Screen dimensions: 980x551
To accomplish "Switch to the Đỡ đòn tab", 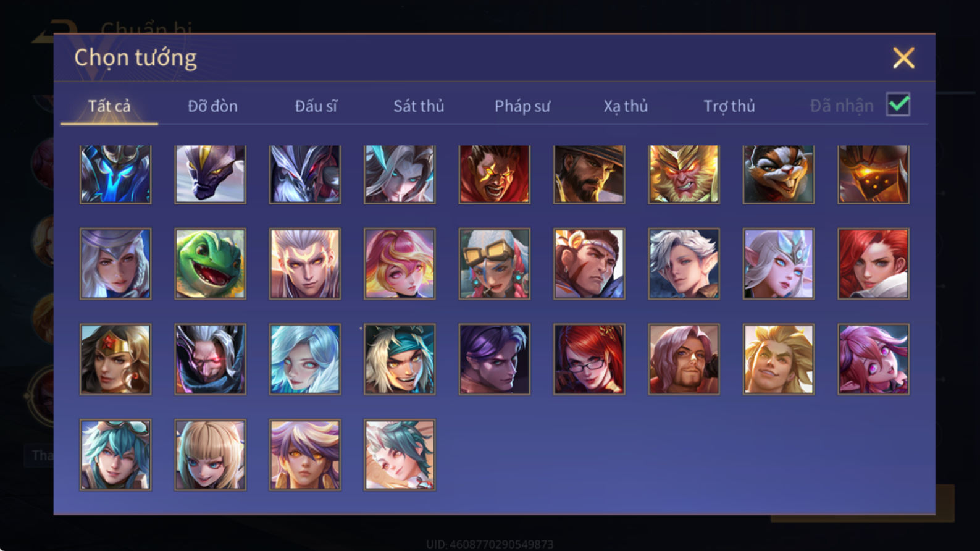I will [212, 106].
